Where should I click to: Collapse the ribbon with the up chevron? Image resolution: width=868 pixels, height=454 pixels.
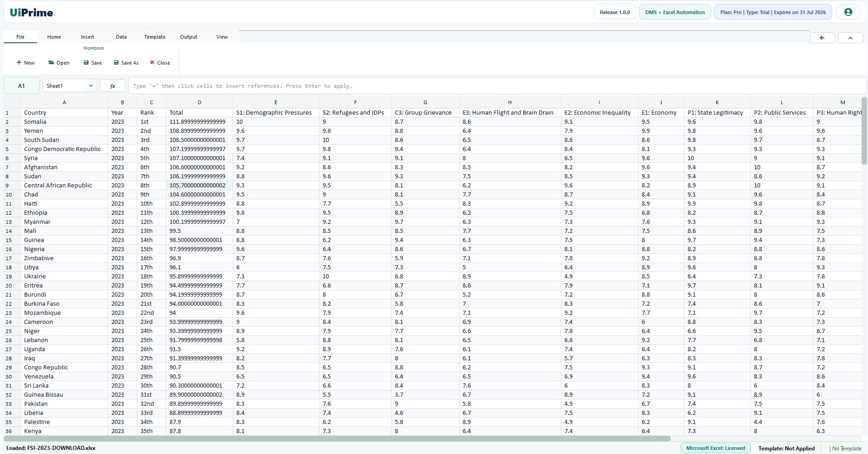point(850,38)
